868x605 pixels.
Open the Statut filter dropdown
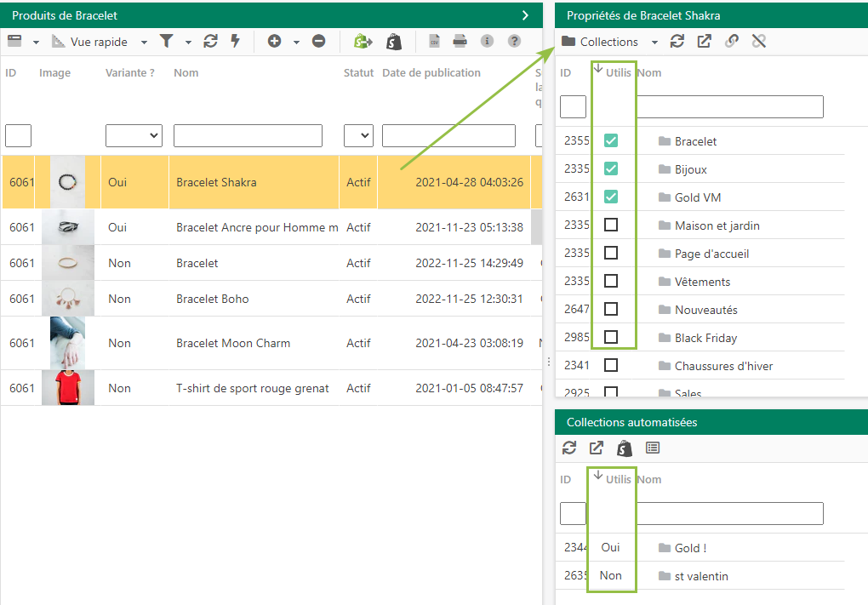click(359, 135)
